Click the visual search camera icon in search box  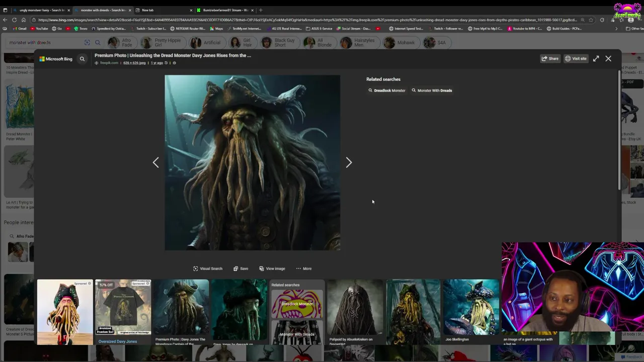[x=87, y=43]
